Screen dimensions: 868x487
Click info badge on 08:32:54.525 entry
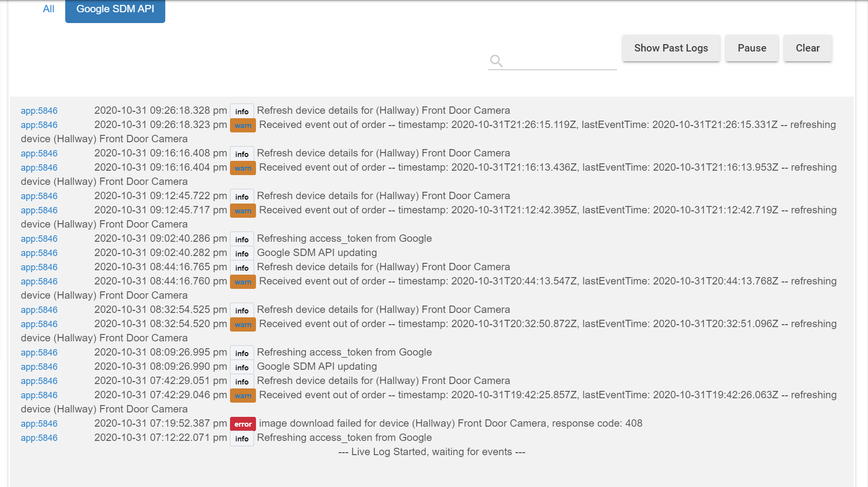(242, 310)
